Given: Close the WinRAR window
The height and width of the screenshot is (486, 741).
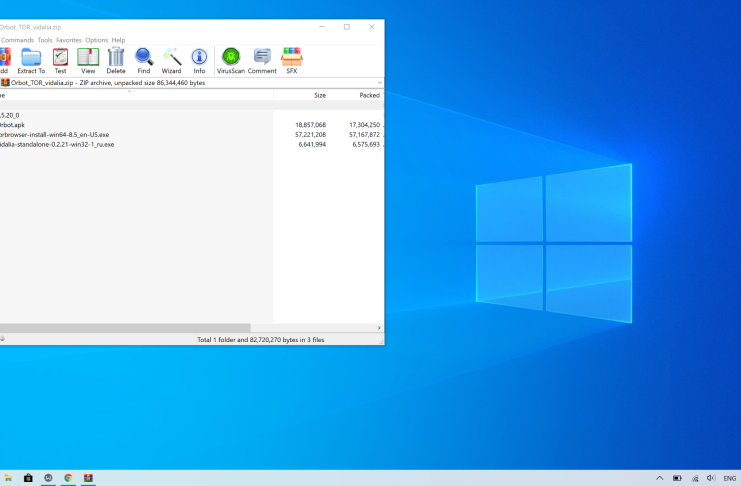Looking at the screenshot, I should tap(371, 27).
